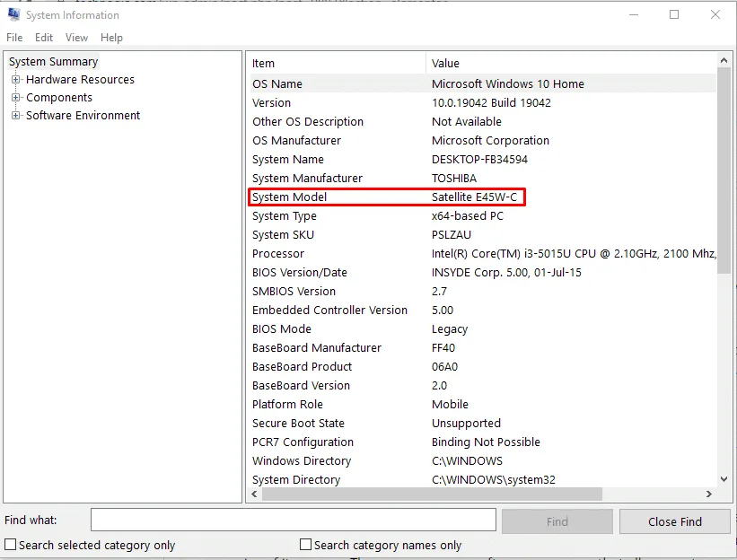Click the value DESKTOP-FB34594
This screenshot has width=737, height=560.
point(479,159)
